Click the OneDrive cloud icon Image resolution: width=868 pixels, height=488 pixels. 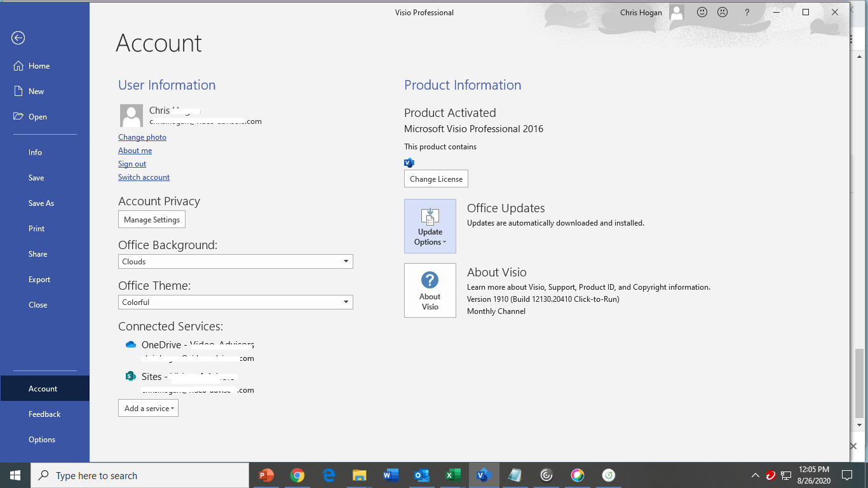(x=131, y=344)
